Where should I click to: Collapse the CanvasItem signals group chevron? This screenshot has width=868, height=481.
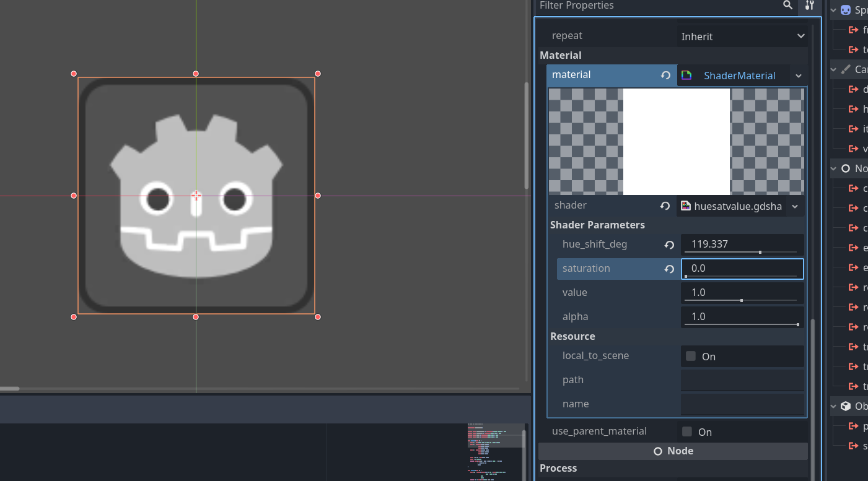pos(834,69)
